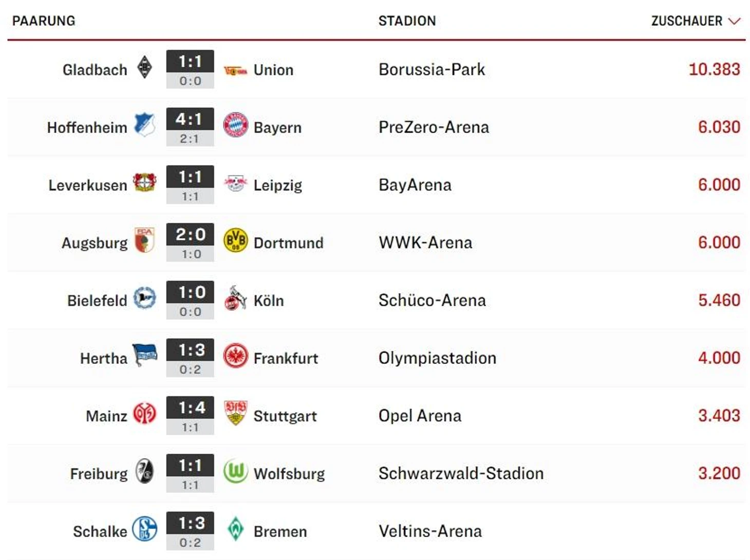
Task: Click the VfB Stuttgart crest icon
Action: [236, 413]
